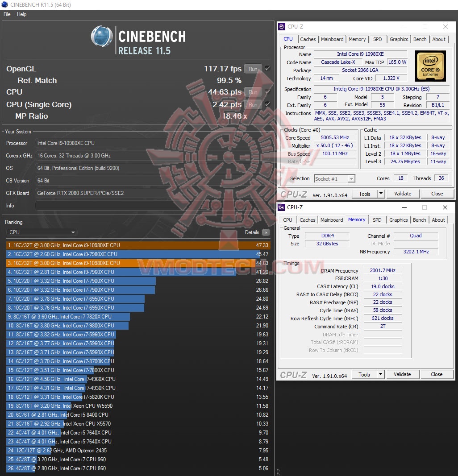
Task: Open Mainboard tab in lower CPU-Z
Action: (x=332, y=220)
